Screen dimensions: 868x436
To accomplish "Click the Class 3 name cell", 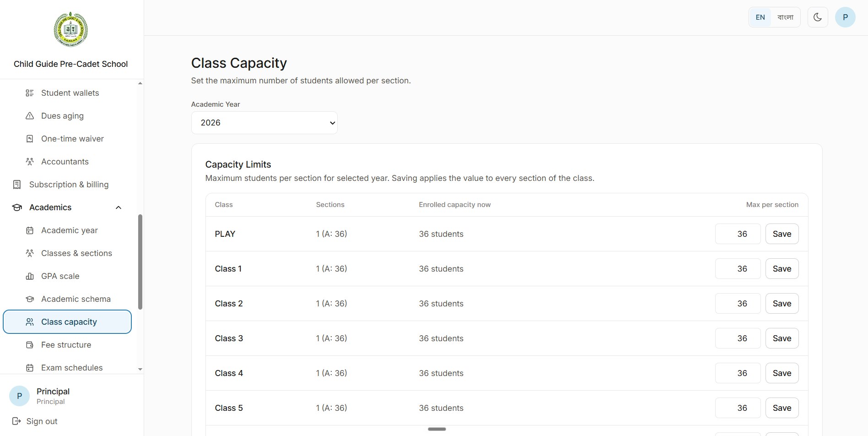I will click(229, 338).
